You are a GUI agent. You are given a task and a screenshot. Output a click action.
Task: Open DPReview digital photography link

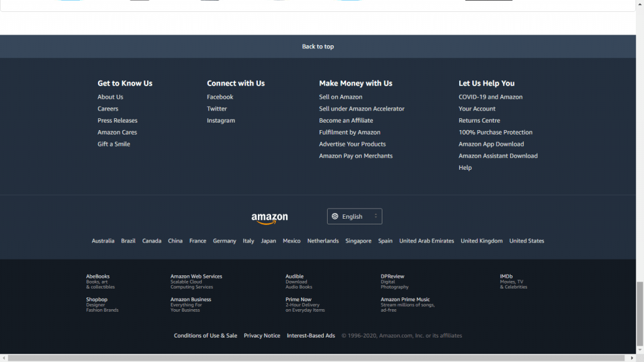click(x=394, y=282)
